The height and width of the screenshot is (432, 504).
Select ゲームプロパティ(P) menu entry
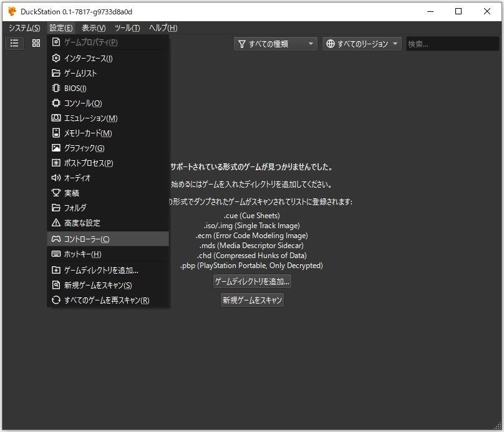point(108,42)
